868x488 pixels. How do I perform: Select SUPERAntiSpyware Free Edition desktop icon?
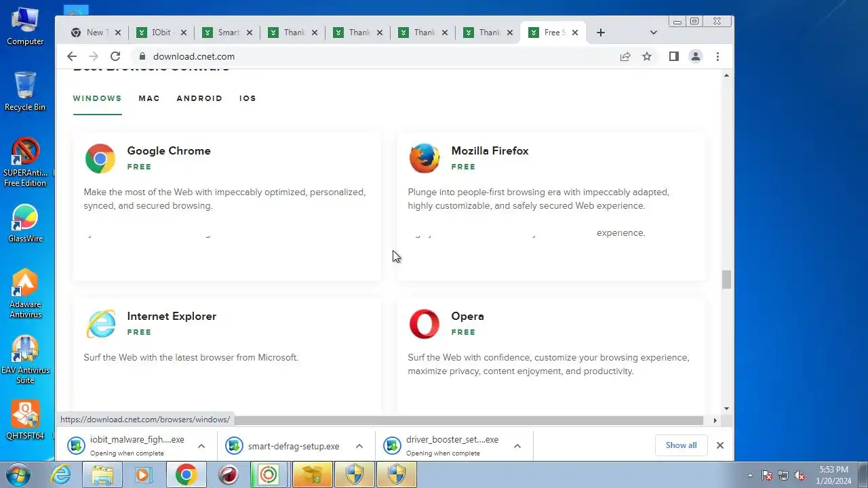(x=25, y=163)
